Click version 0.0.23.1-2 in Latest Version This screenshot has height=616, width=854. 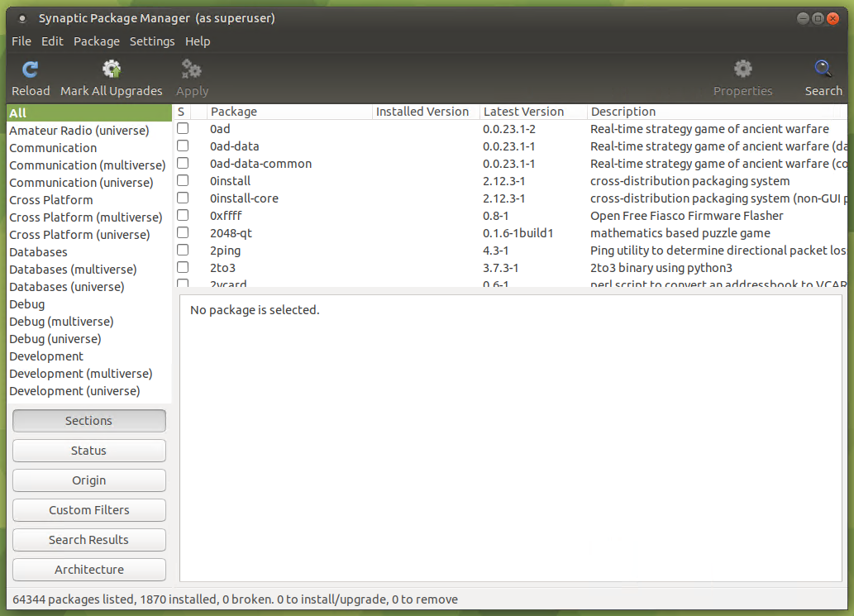coord(509,129)
